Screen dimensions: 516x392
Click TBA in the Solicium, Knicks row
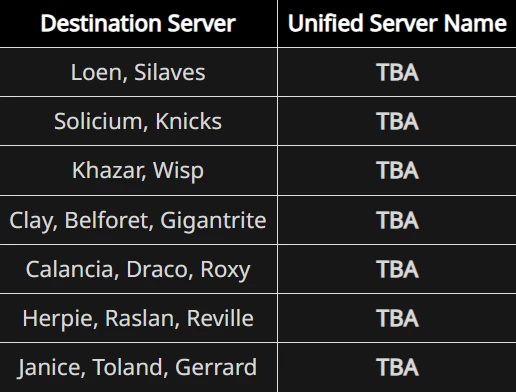point(397,121)
